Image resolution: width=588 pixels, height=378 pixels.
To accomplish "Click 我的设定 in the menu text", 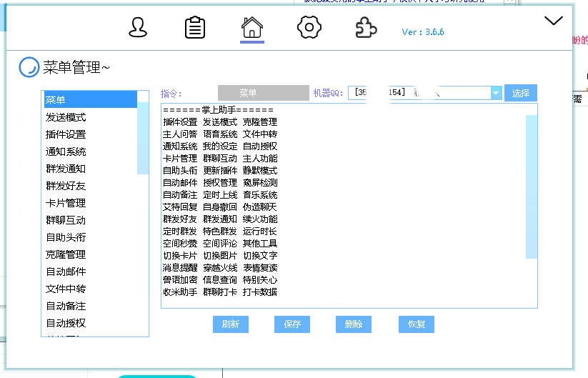I will [x=220, y=146].
